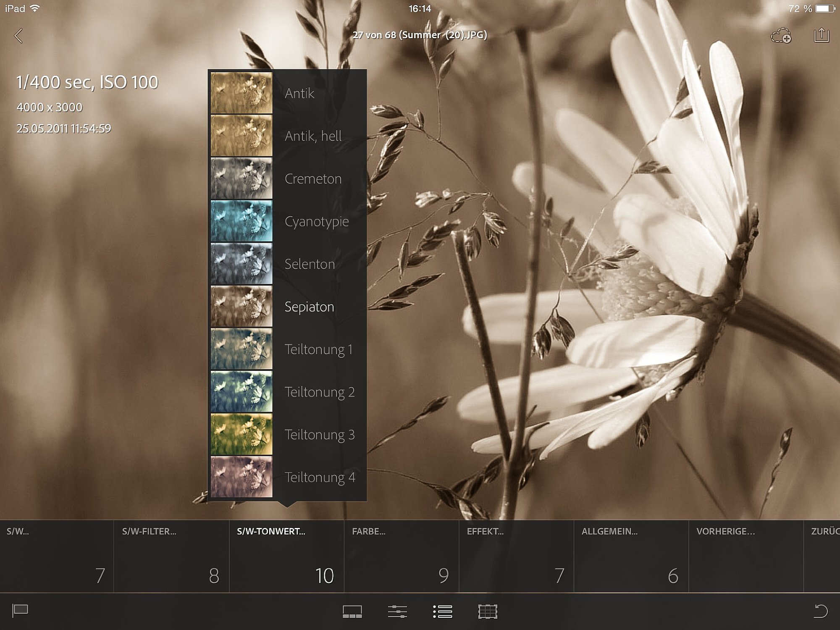
Task: Open the ALLGEMEIN preset category
Action: (631, 556)
